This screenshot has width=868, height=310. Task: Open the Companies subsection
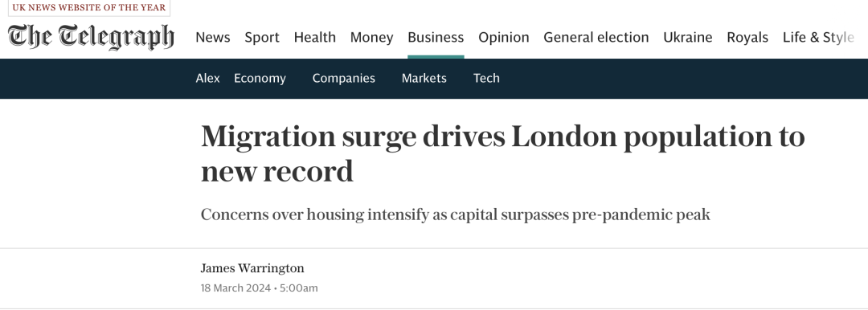pos(344,78)
